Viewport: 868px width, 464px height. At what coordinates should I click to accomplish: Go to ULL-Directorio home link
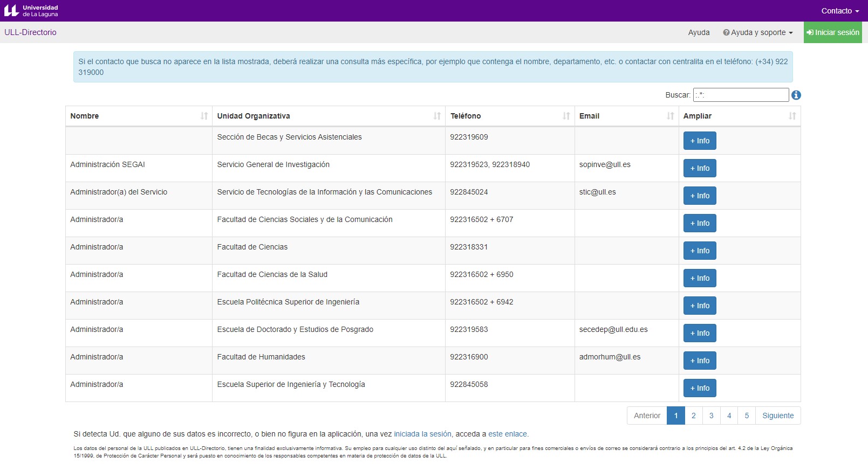click(x=30, y=32)
